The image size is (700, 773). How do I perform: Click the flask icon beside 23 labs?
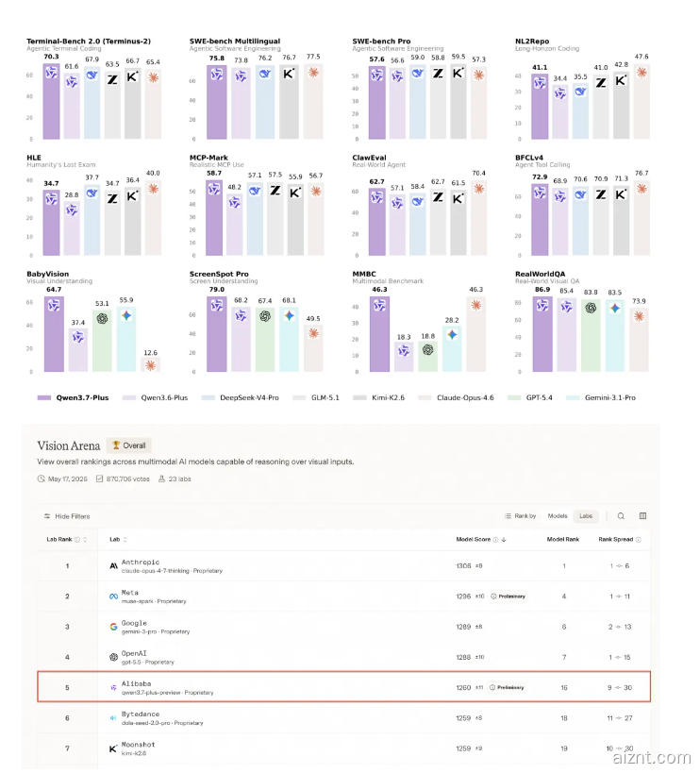pyautogui.click(x=161, y=479)
